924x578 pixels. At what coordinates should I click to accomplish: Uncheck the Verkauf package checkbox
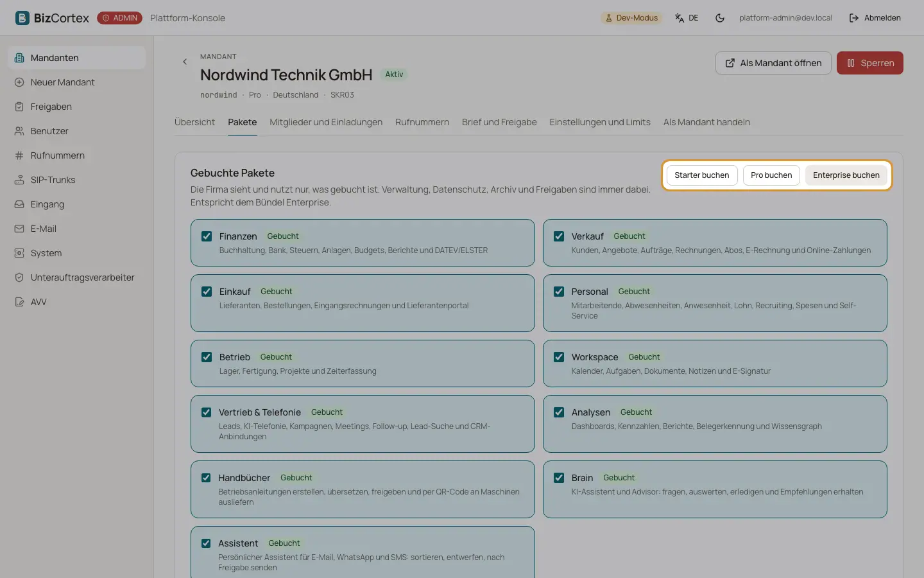click(x=559, y=236)
